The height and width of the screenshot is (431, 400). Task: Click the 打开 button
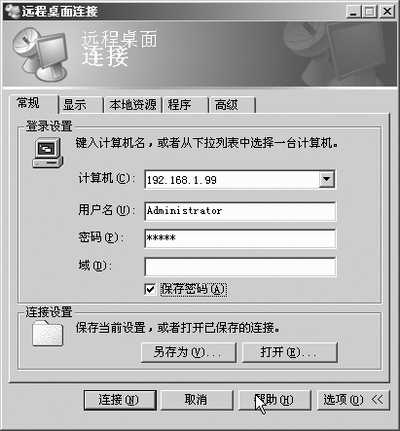point(290,352)
